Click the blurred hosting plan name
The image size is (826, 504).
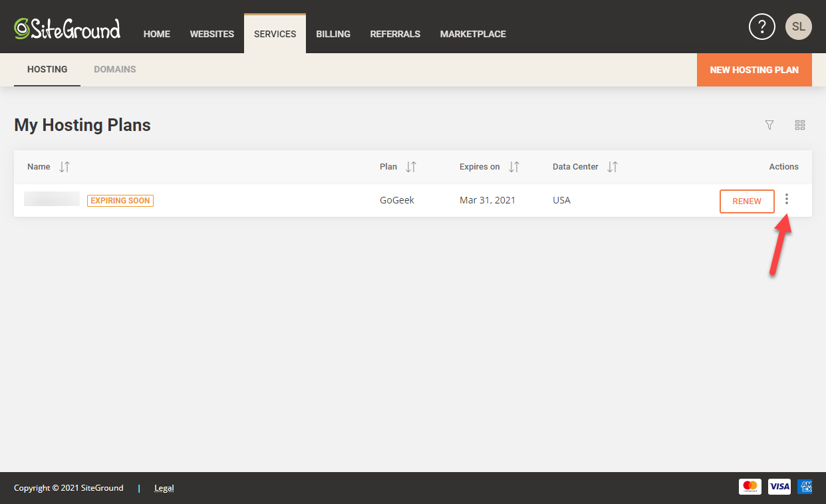click(52, 199)
